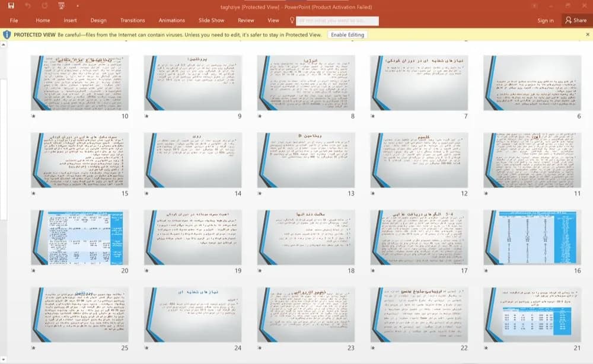Select the slide 24 thumbnail
The width and height of the screenshot is (593, 364).
[193, 314]
